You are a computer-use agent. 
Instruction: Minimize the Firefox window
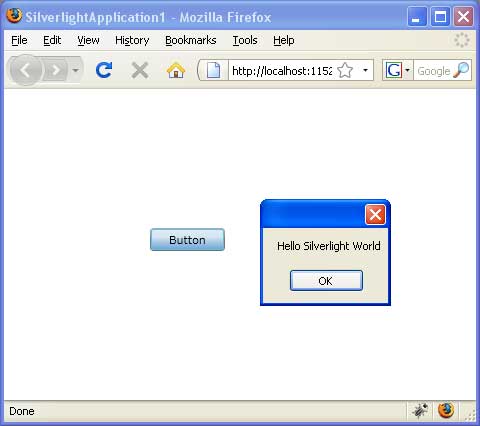click(417, 16)
